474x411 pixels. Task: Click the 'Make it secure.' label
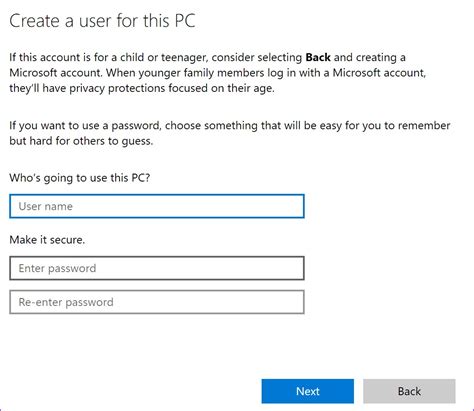point(47,240)
